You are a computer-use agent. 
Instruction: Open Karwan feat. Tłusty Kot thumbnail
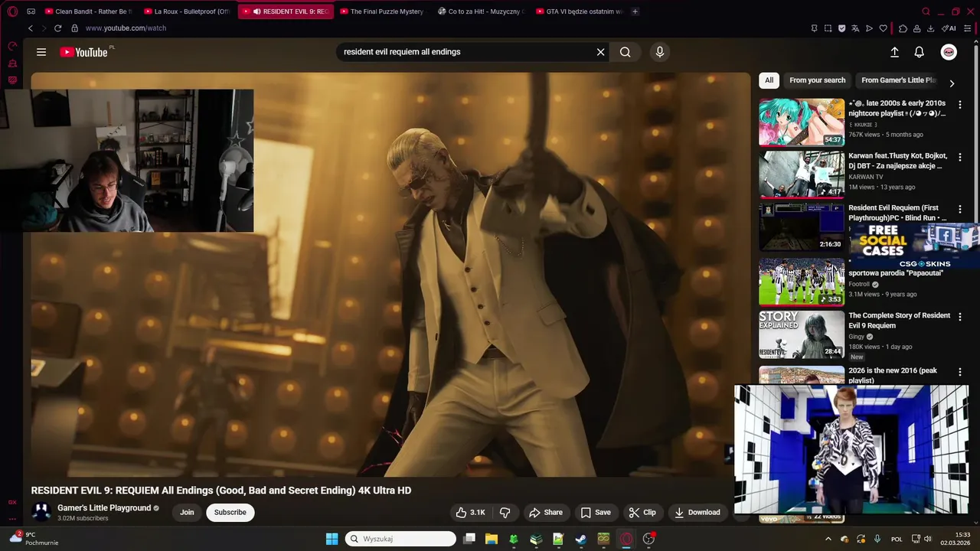tap(802, 174)
